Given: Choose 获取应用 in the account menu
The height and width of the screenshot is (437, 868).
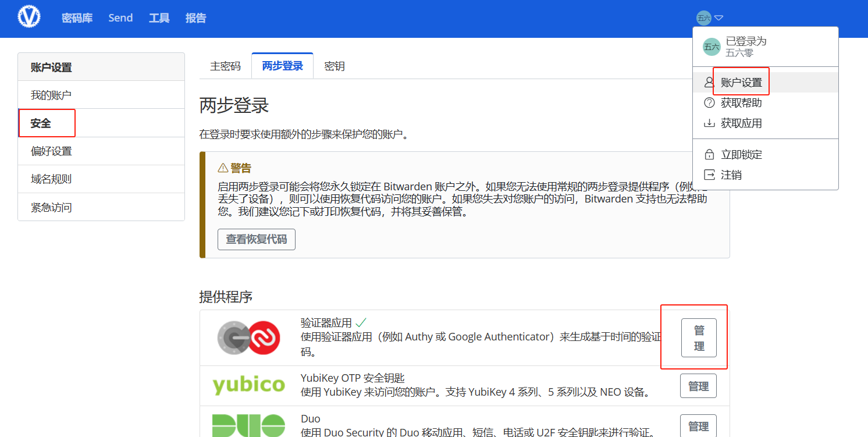Looking at the screenshot, I should pyautogui.click(x=766, y=123).
